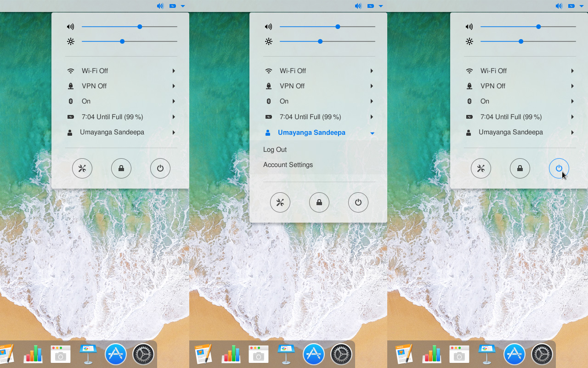The width and height of the screenshot is (588, 368).
Task: Expand VPN Off arrow in the right panel
Action: (x=572, y=86)
